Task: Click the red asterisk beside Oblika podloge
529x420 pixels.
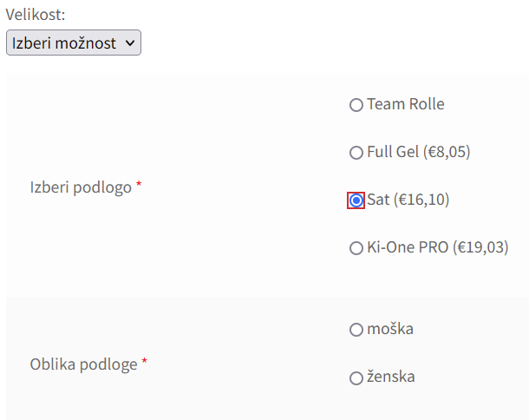Action: tap(145, 362)
